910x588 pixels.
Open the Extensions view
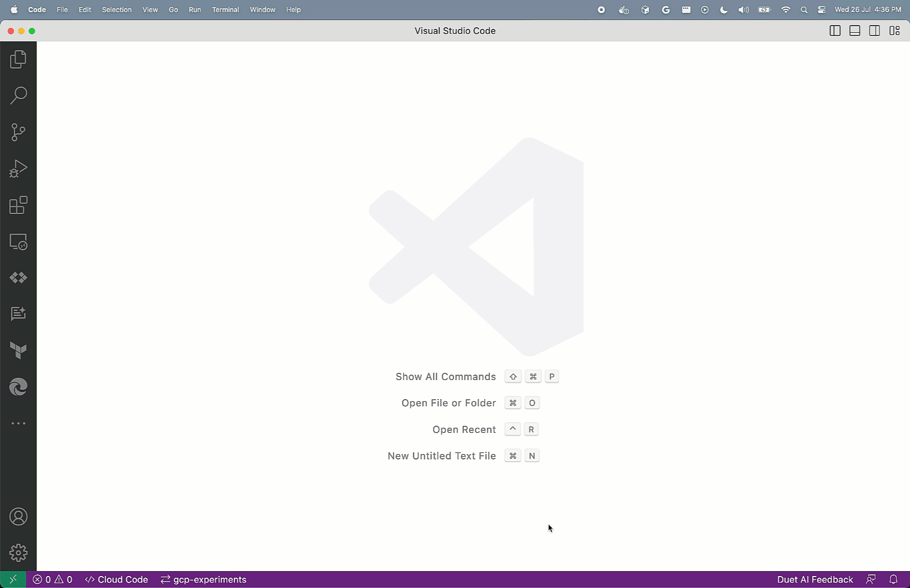(x=18, y=205)
